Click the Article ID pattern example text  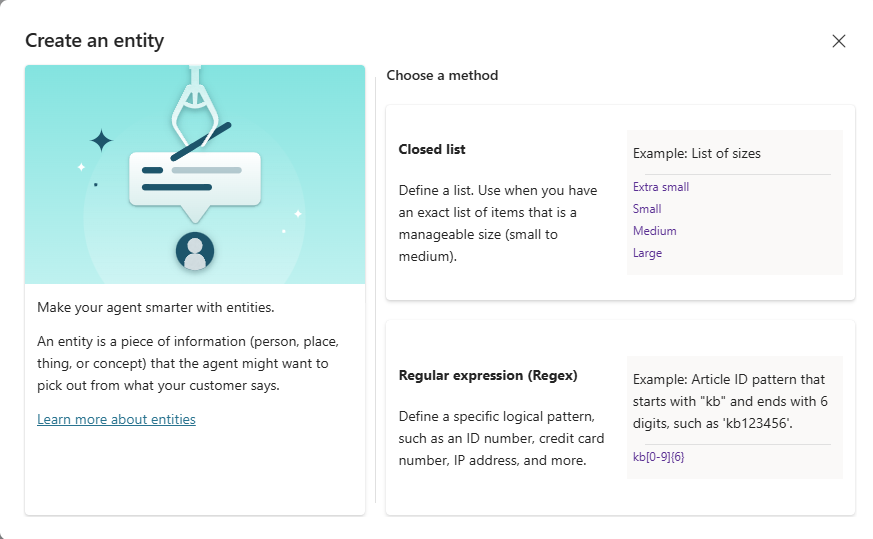(731, 401)
